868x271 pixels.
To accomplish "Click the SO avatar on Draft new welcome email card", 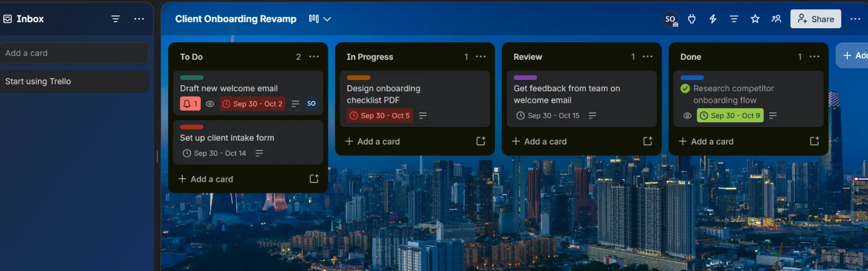I will tap(311, 104).
